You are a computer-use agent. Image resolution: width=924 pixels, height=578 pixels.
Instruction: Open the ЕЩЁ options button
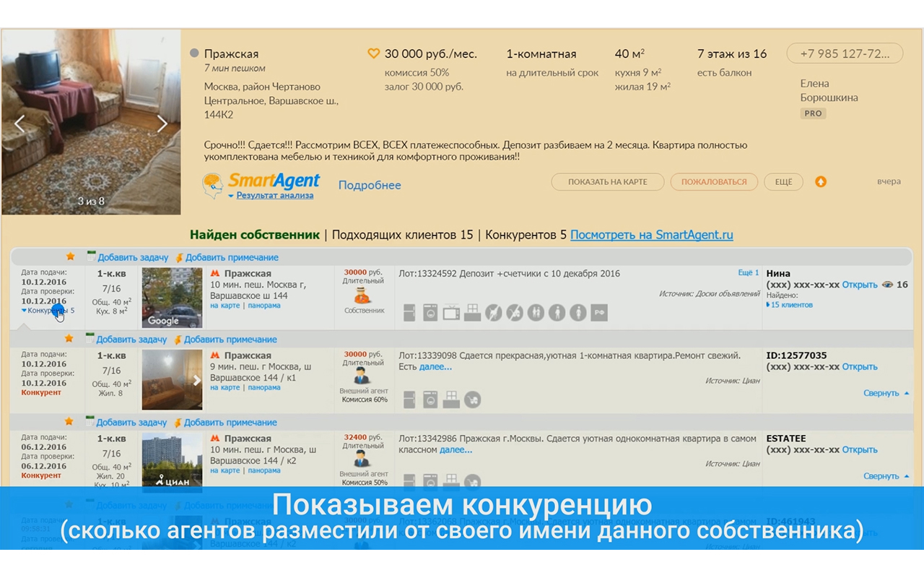click(x=783, y=181)
